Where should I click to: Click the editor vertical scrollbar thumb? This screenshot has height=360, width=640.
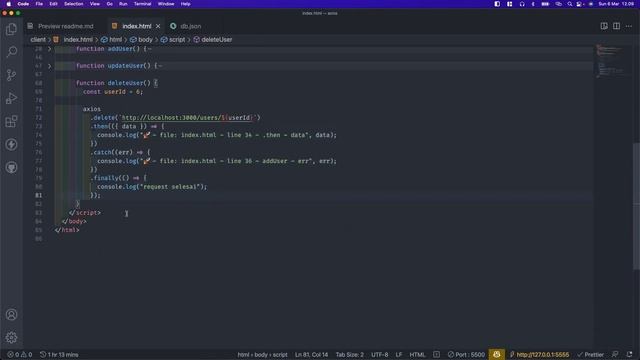636,206
